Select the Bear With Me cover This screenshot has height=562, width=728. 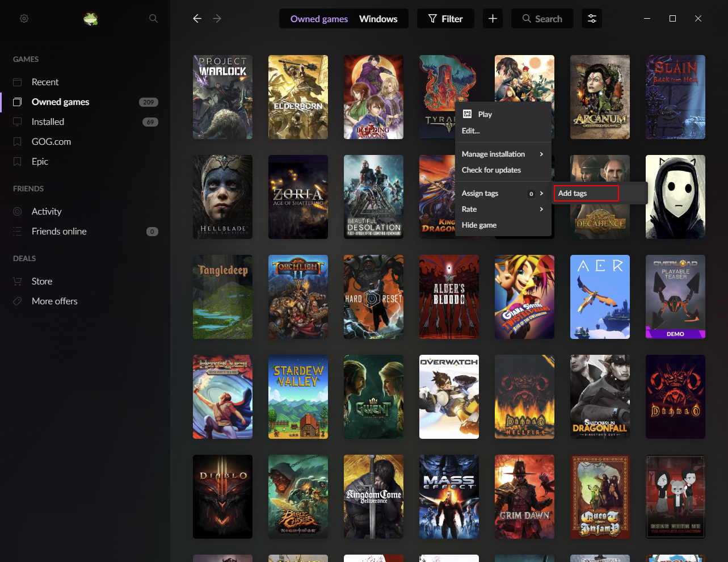[x=675, y=497]
